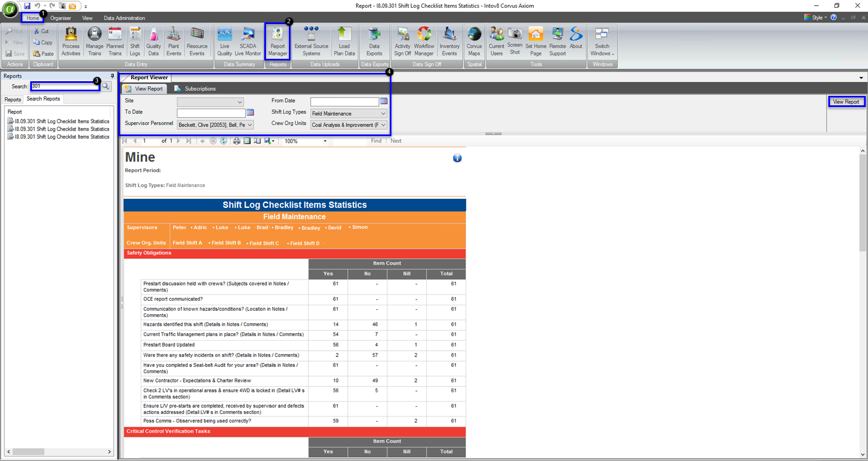This screenshot has width=868, height=461.
Task: Click the Reports panel horizontal scrollbar
Action: point(29,451)
